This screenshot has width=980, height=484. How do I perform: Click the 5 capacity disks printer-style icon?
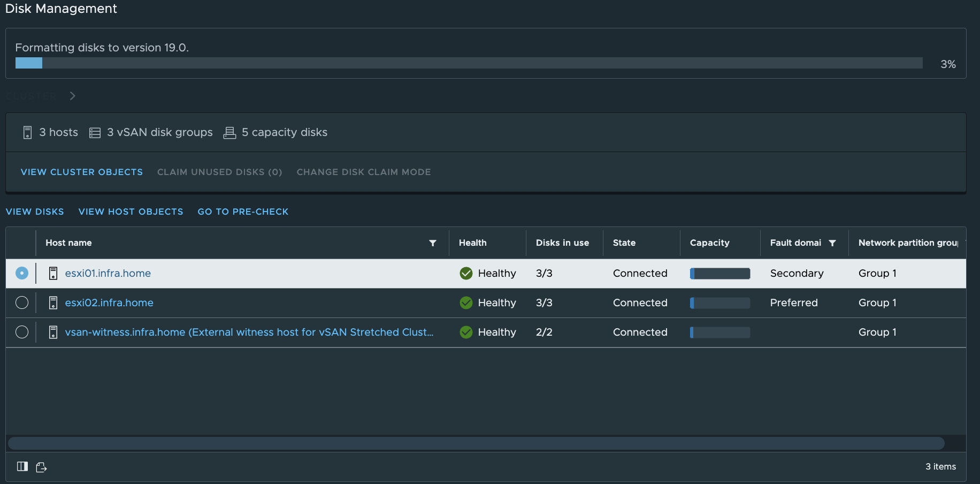coord(229,132)
